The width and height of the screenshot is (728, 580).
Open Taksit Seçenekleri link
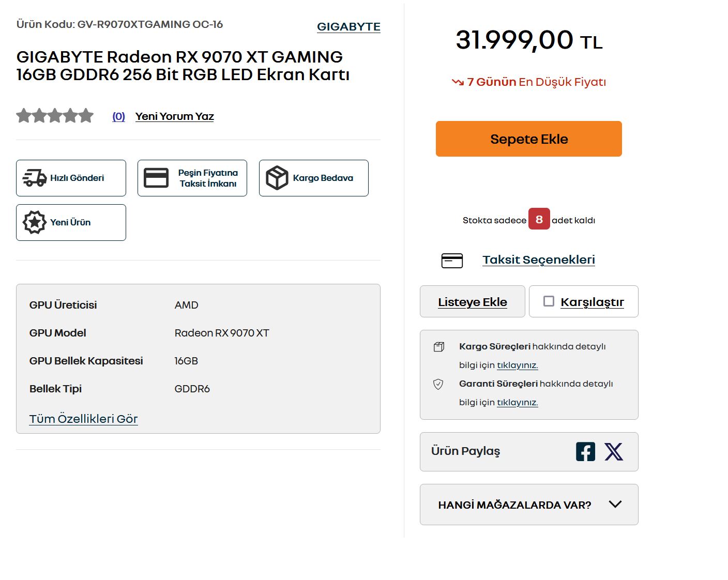(x=539, y=260)
